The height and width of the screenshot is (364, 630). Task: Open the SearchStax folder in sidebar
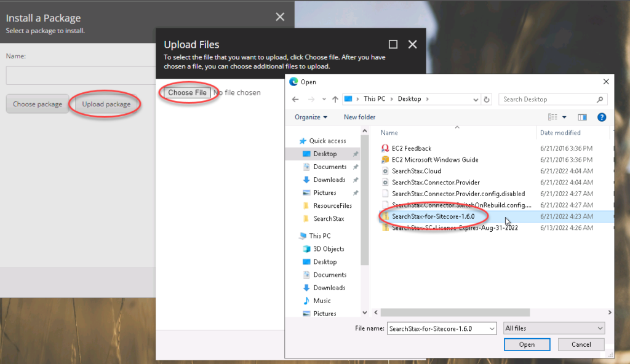coord(324,218)
